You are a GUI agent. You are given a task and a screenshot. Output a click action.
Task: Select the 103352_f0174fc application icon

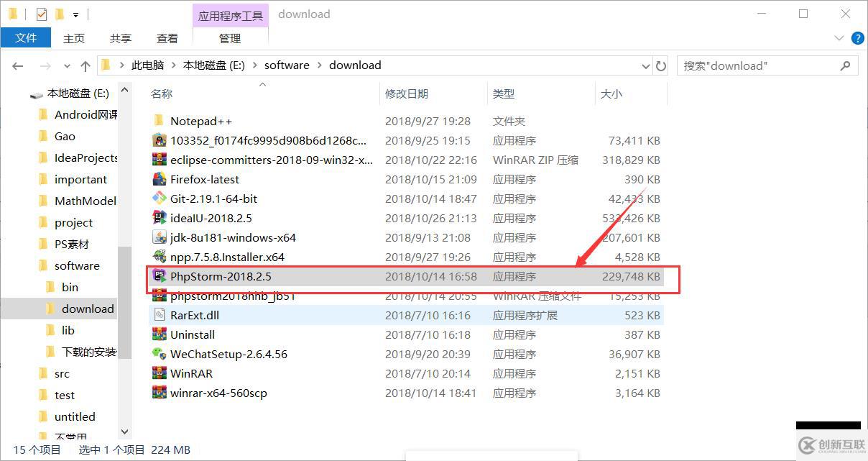160,140
